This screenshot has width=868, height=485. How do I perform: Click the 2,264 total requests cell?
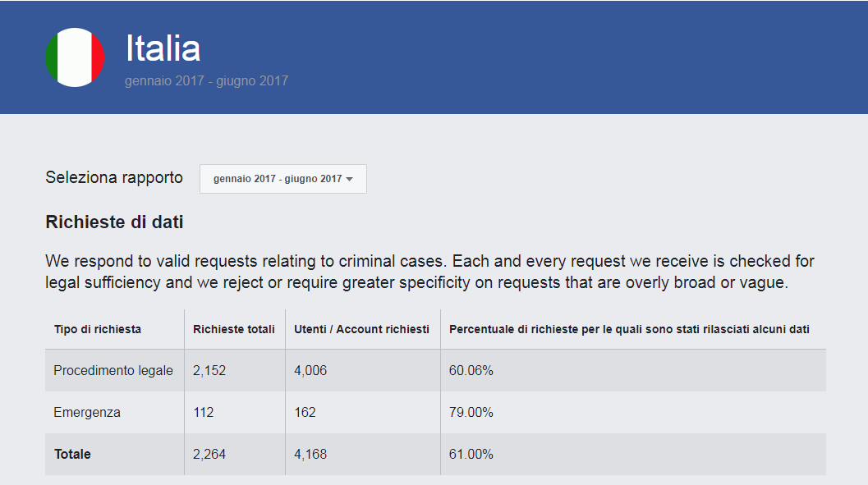tap(209, 455)
